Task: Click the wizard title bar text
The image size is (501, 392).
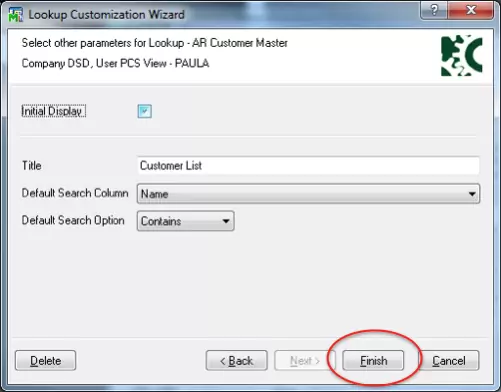Action: [106, 15]
